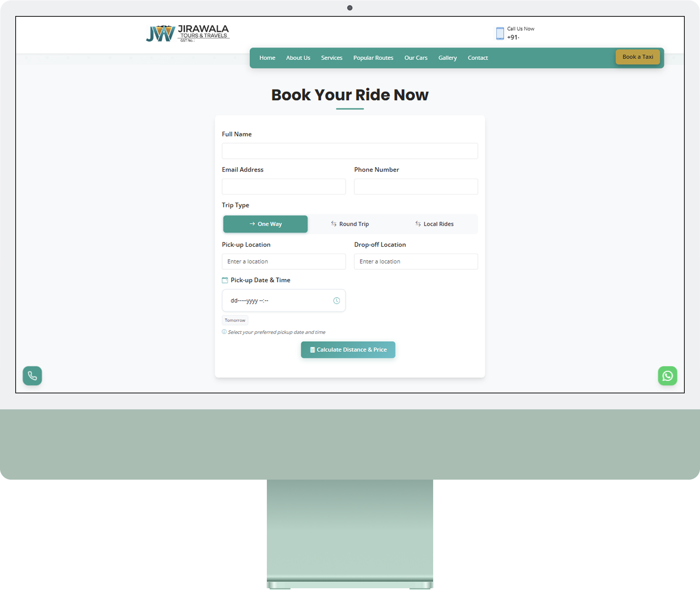Screen dimensions: 700x590
Task: Focus the Phone Number field
Action: tap(416, 187)
